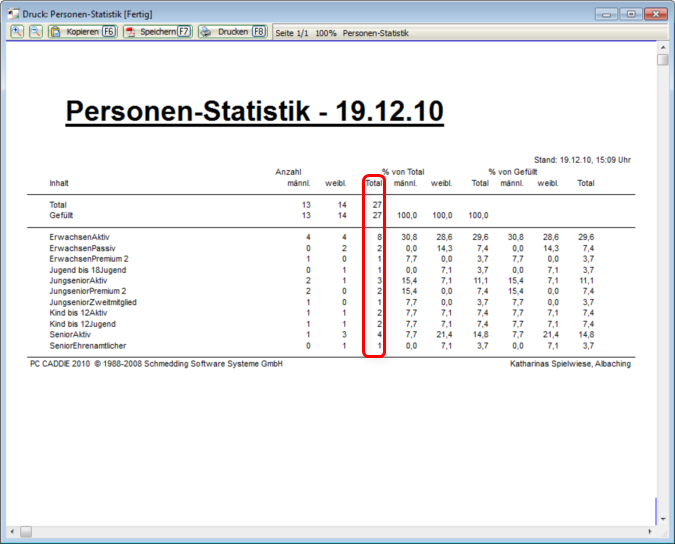Select the 'ErwachsenAktiv' row label
The image size is (675, 544).
pyautogui.click(x=80, y=237)
